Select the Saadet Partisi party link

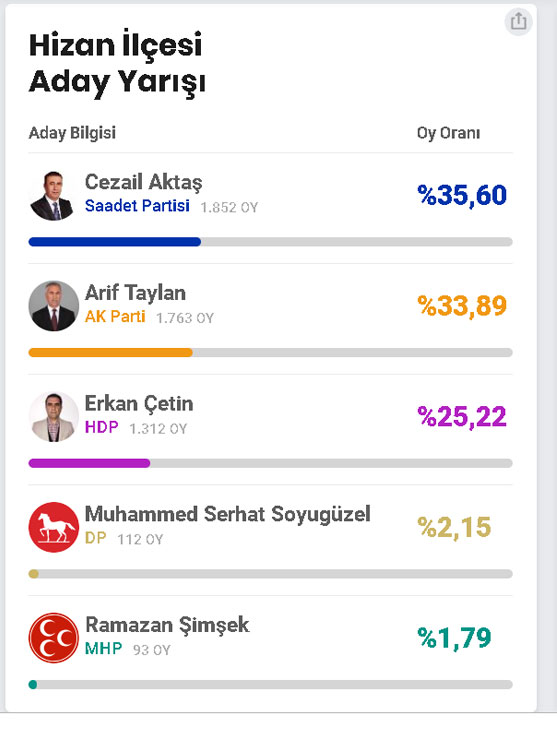tap(137, 206)
